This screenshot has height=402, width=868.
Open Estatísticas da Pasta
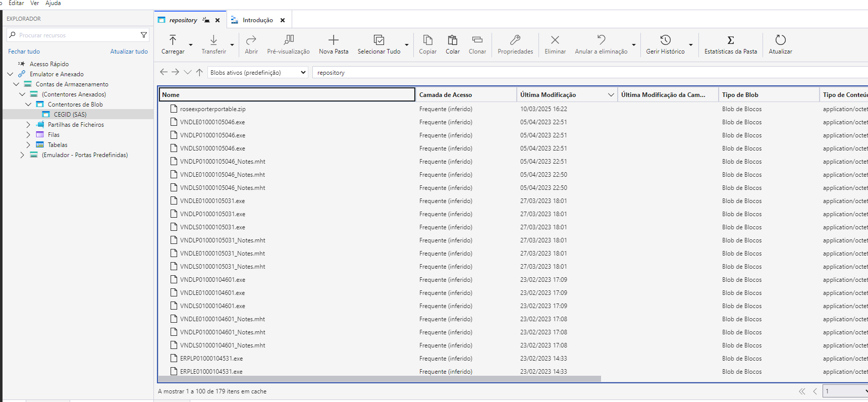click(x=730, y=44)
